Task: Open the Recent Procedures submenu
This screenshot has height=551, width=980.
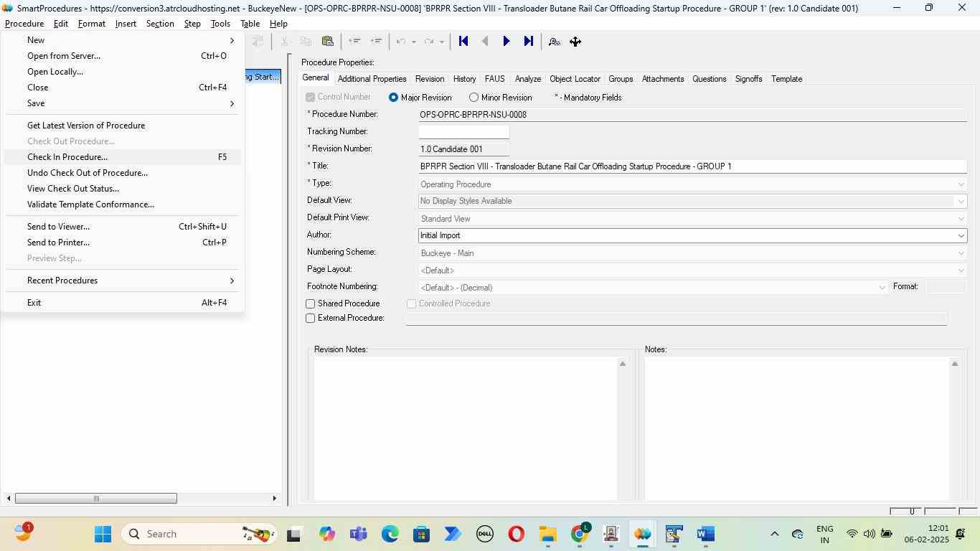Action: tap(123, 281)
